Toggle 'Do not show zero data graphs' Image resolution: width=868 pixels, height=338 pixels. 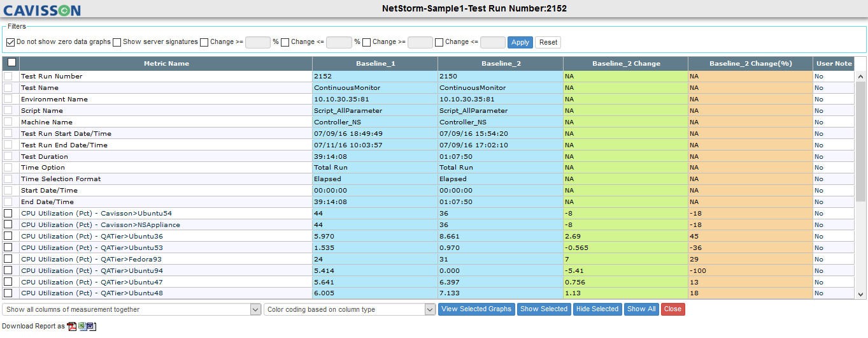pyautogui.click(x=10, y=42)
